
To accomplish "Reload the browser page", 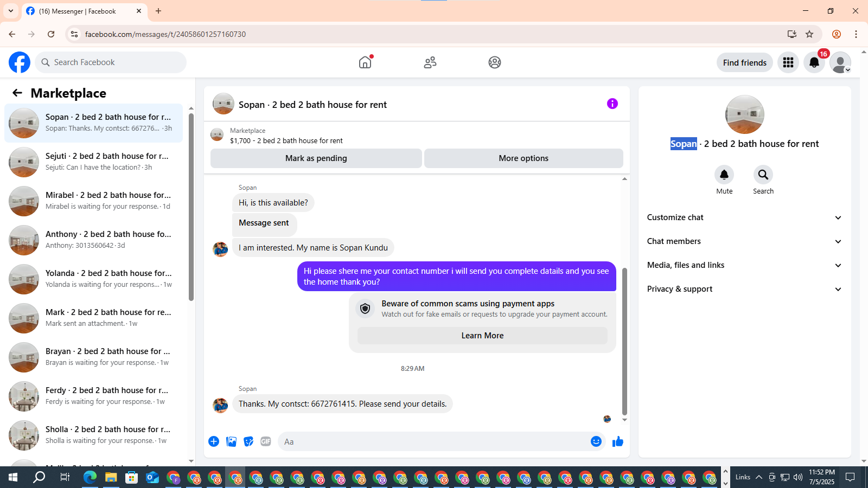I will (x=51, y=34).
